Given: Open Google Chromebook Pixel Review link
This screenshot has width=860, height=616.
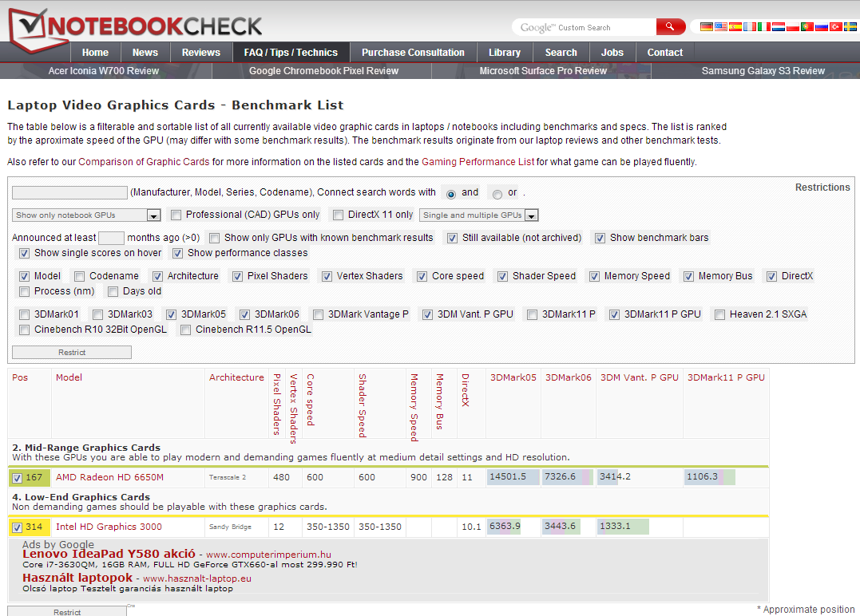Looking at the screenshot, I should point(323,71).
